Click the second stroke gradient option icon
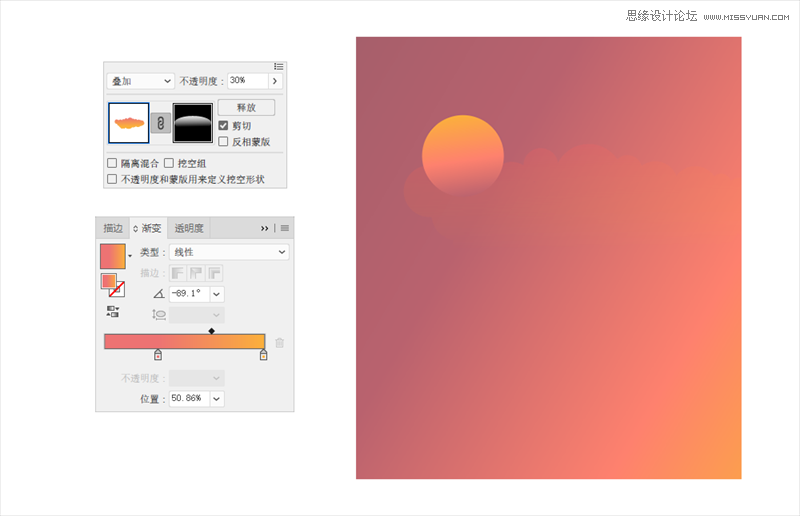The height and width of the screenshot is (516, 800). point(196,273)
